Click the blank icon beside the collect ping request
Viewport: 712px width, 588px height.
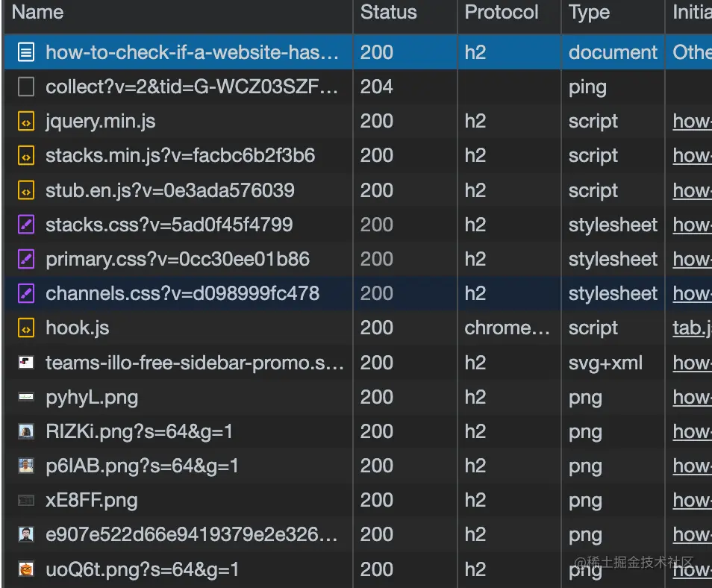tap(26, 87)
